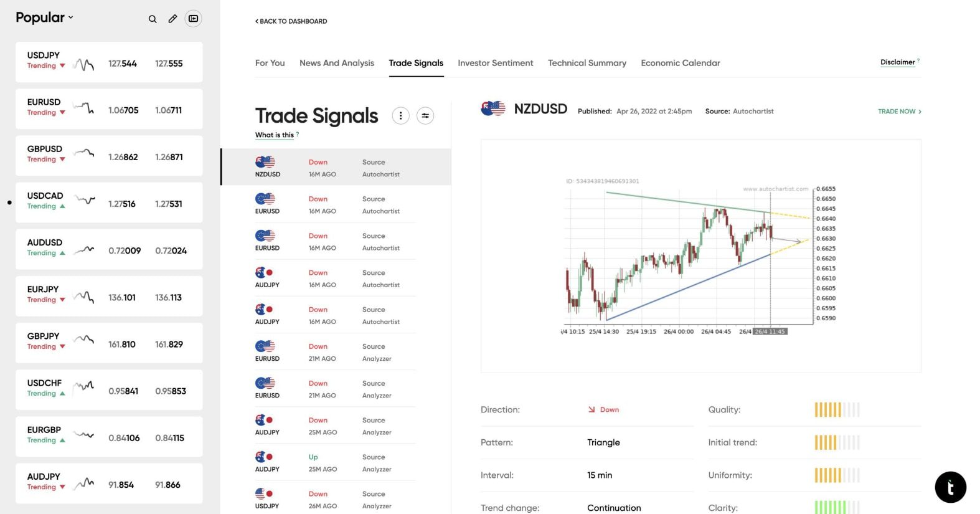Viewport: 980px width, 514px height.
Task: Click the USDJPY sparkline chart icon
Action: [x=83, y=64]
